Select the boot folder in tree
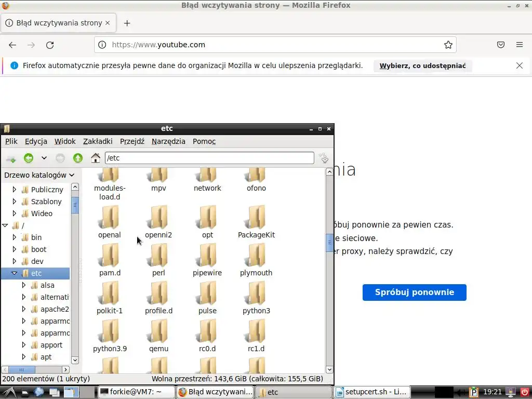The image size is (532, 399). coord(34,249)
